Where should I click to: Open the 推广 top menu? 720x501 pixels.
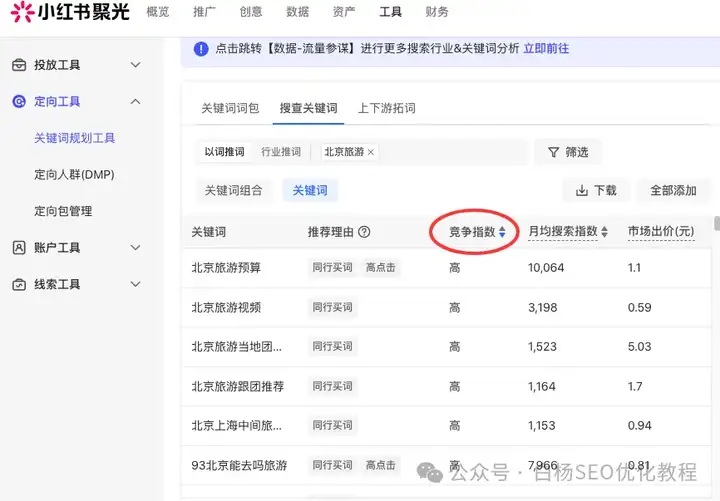(204, 12)
